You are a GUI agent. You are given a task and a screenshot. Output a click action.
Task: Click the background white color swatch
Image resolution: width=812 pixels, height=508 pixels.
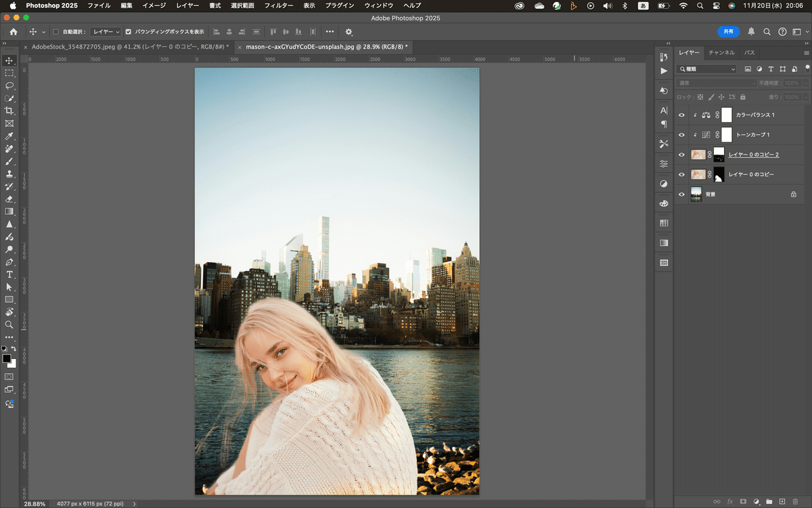pyautogui.click(x=12, y=364)
